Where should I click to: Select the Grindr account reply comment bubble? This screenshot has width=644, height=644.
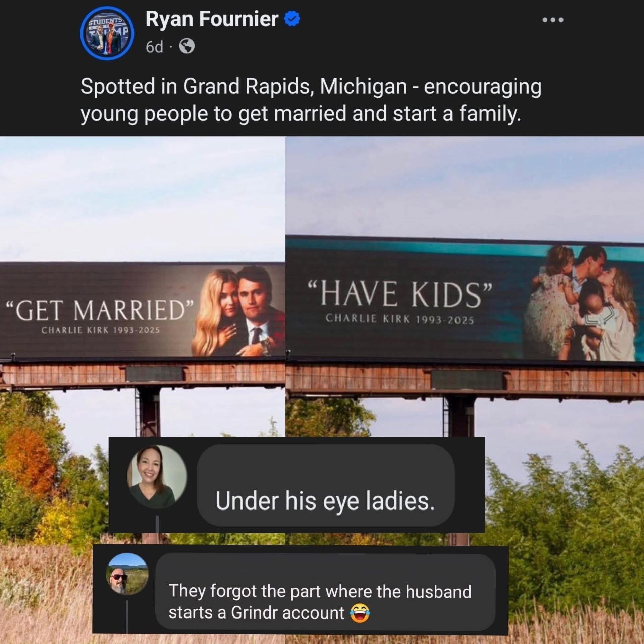325,592
